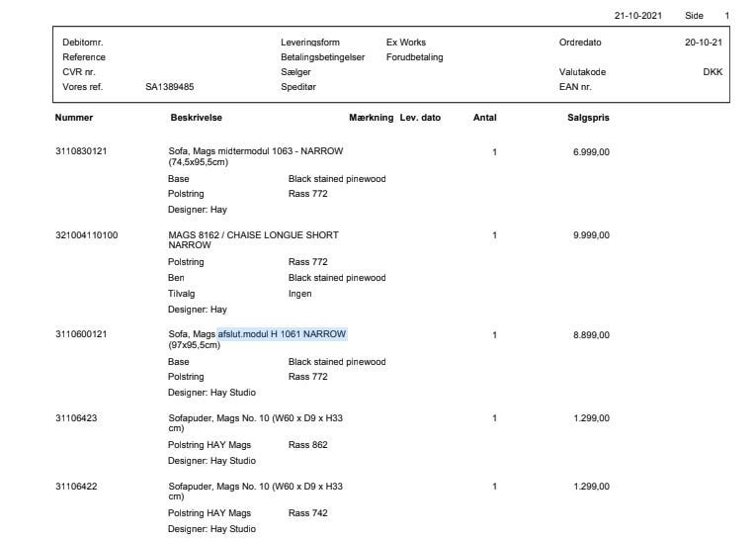This screenshot has height=539, width=756.
Task: Click the "Valutakode" label
Action: point(582,72)
